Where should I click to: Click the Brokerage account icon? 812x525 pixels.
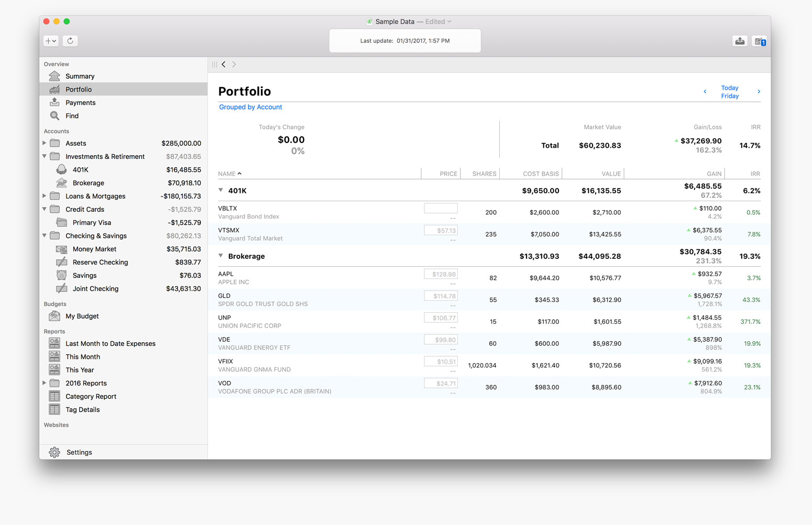61,183
